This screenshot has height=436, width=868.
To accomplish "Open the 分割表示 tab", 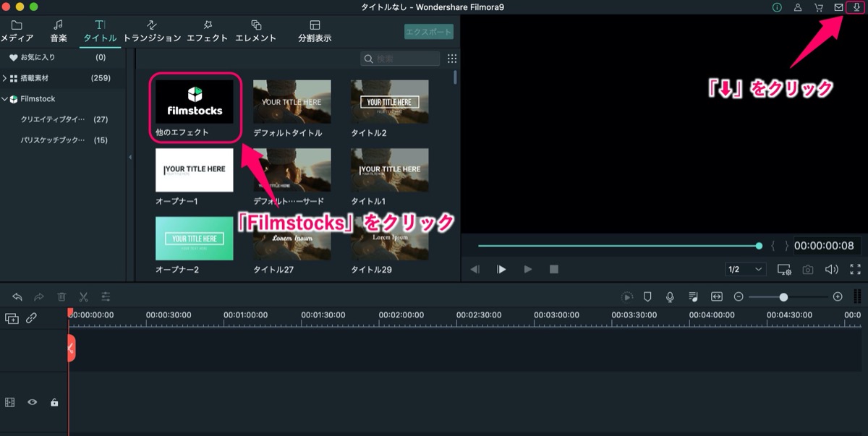I will click(x=315, y=31).
